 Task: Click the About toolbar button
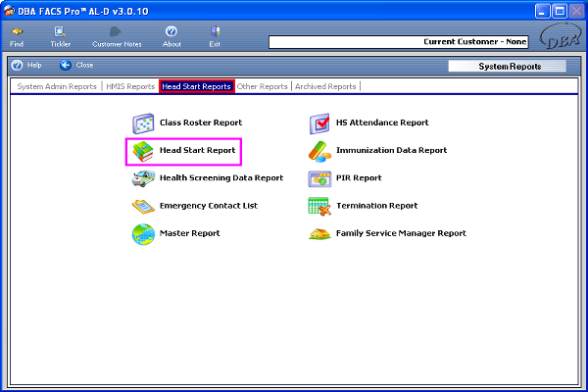pos(171,37)
